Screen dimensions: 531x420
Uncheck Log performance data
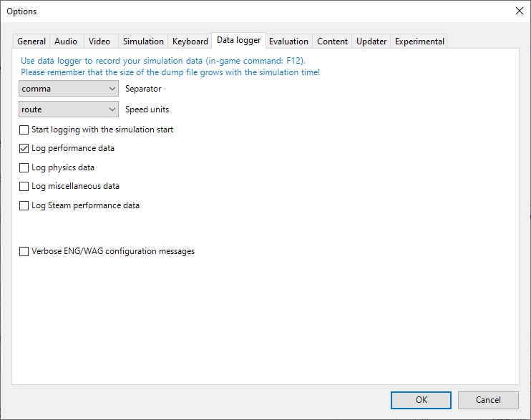(x=24, y=148)
